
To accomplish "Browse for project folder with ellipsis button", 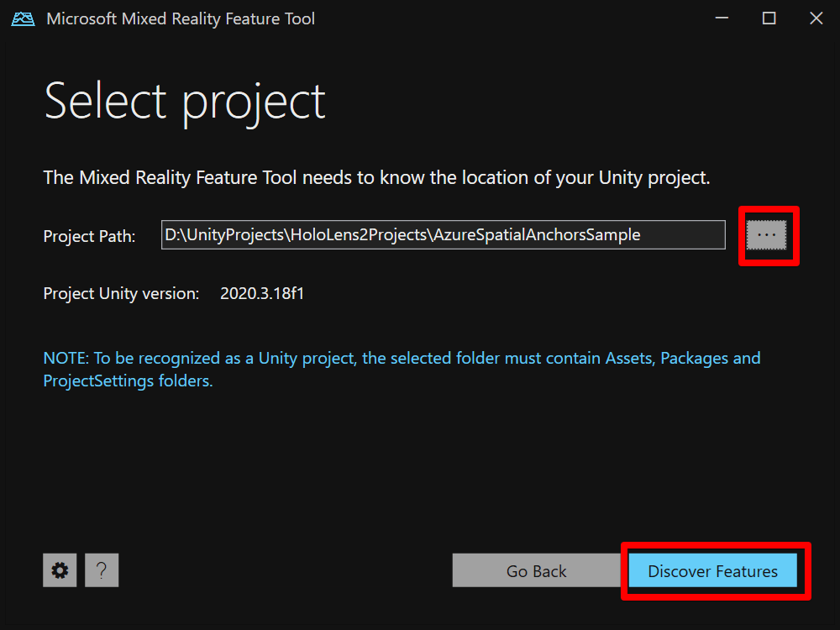I will point(767,234).
